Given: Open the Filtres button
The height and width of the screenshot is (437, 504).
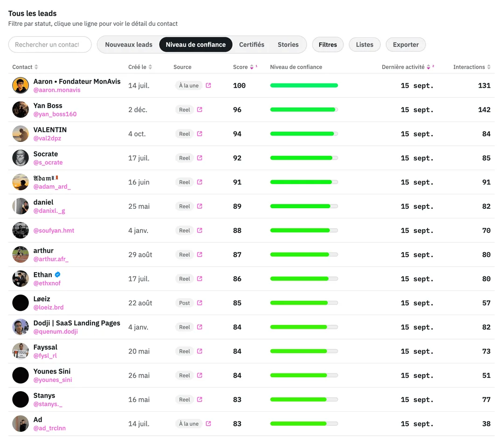Looking at the screenshot, I should (x=328, y=45).
